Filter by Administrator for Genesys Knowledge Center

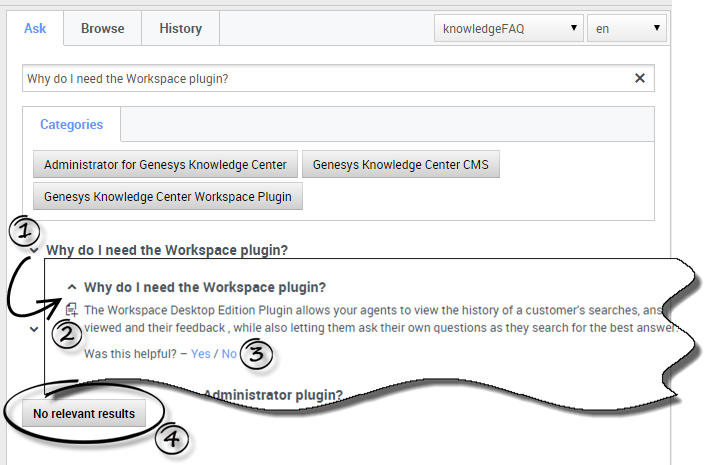pyautogui.click(x=165, y=164)
